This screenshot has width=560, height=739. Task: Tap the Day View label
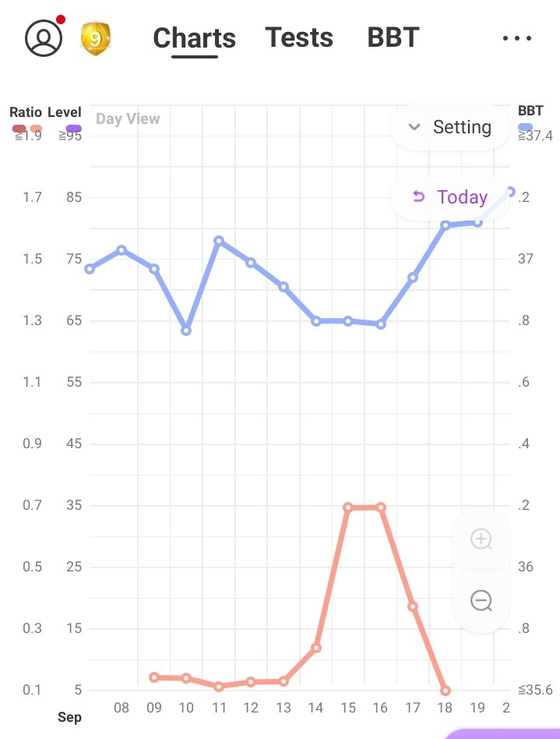pyautogui.click(x=128, y=118)
